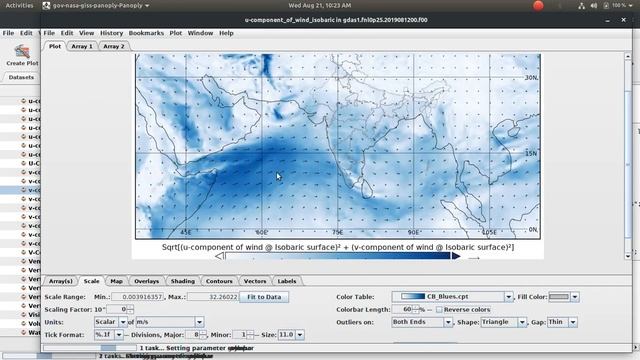Image resolution: width=640 pixels, height=360 pixels.
Task: Click the Fit to Data button
Action: pos(264,297)
